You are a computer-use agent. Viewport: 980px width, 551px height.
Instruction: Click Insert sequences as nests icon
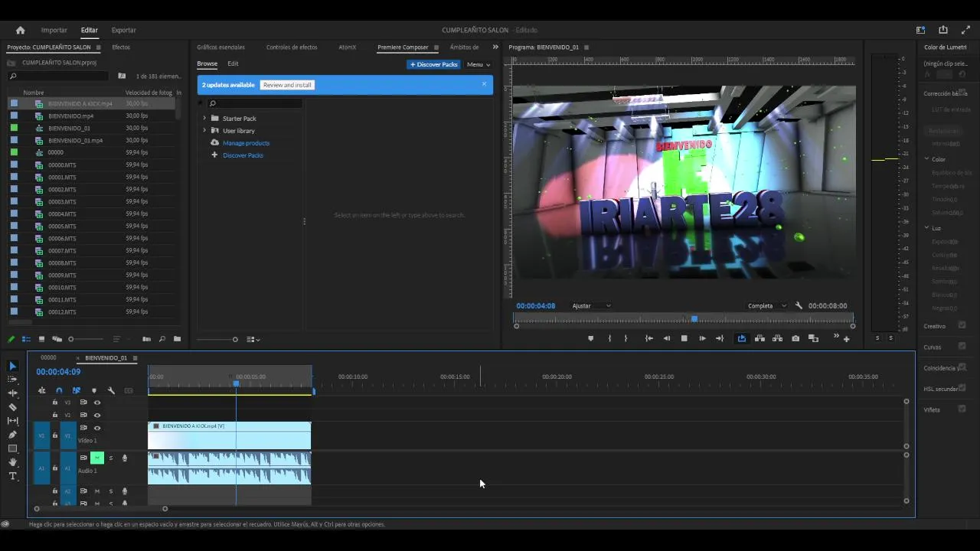[41, 390]
